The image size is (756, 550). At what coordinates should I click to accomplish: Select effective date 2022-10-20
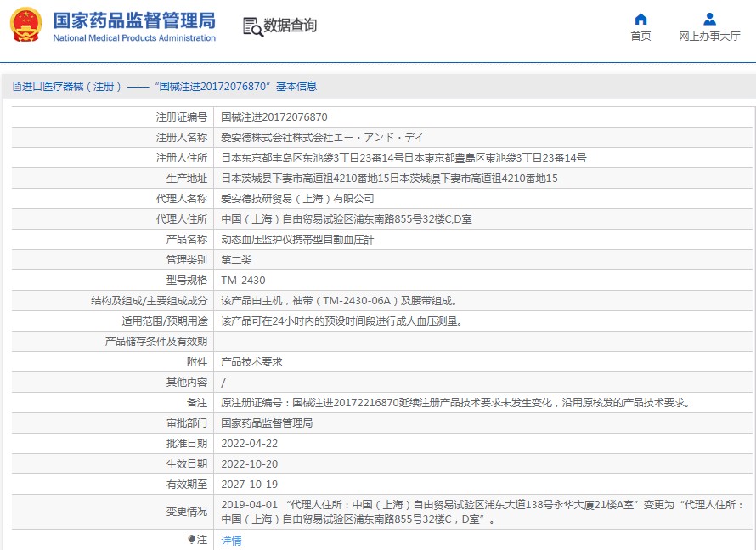[249, 464]
